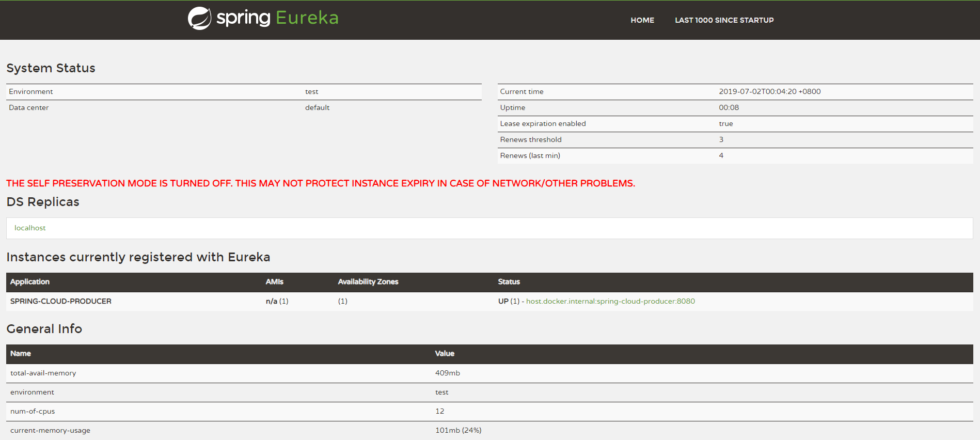Click the AMIs column header
980x440 pixels.
point(275,281)
